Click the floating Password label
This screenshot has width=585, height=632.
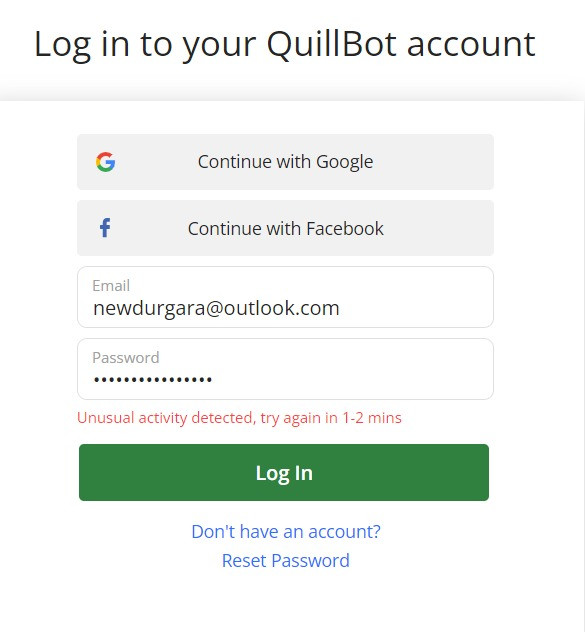[126, 358]
